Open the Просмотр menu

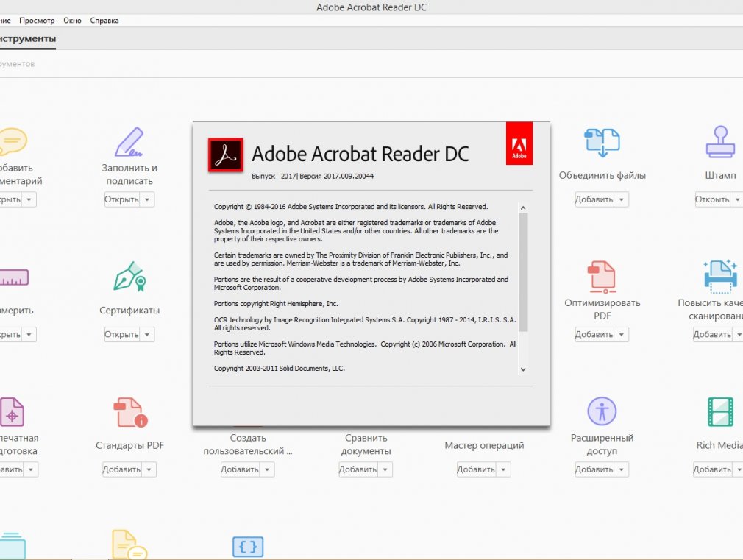tap(37, 21)
